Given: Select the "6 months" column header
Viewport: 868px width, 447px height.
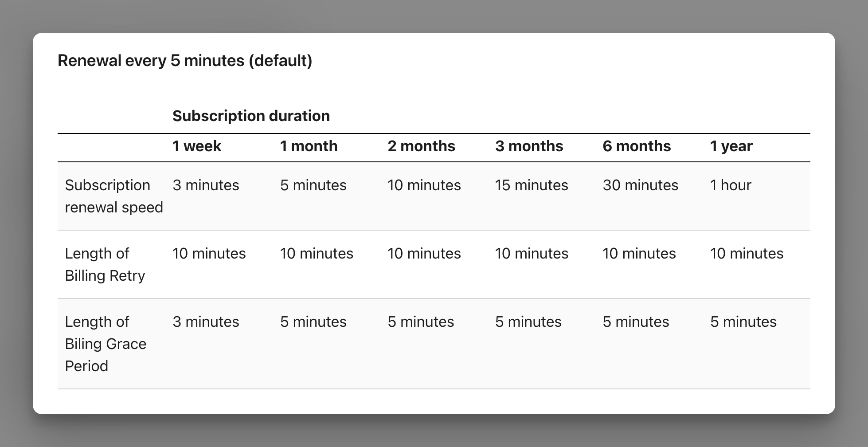Looking at the screenshot, I should tap(637, 146).
